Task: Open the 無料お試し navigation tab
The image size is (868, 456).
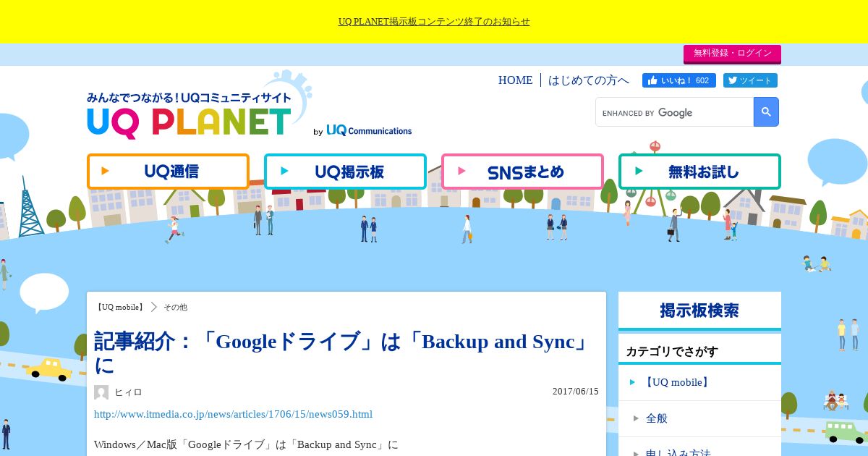Action: 699,172
